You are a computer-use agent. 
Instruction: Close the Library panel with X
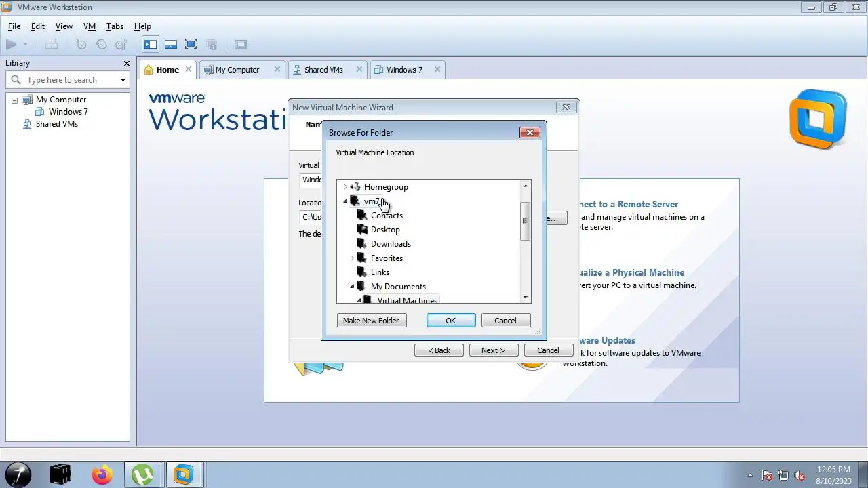tap(126, 63)
